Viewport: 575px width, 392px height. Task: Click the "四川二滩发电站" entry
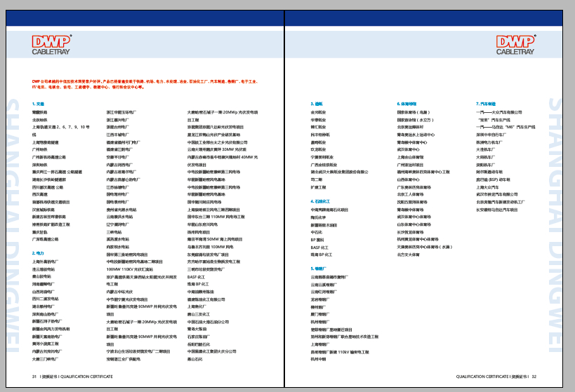[45, 299]
